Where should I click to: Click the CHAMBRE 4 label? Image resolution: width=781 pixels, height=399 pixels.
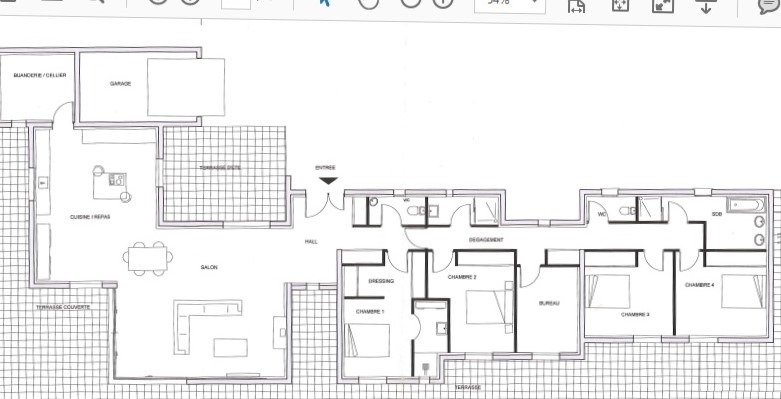tap(699, 285)
